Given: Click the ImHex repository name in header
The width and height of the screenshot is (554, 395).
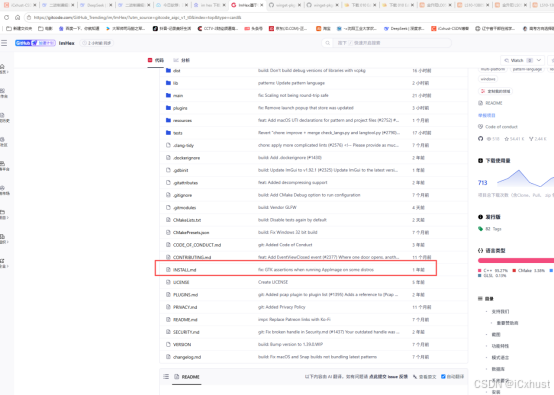Looking at the screenshot, I should point(67,43).
